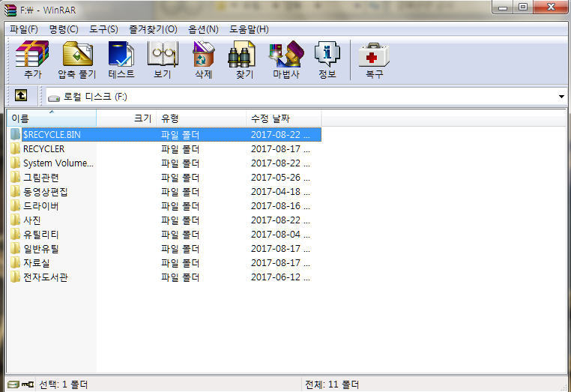
Task: Click the drive icon in status bar
Action: tap(13, 385)
